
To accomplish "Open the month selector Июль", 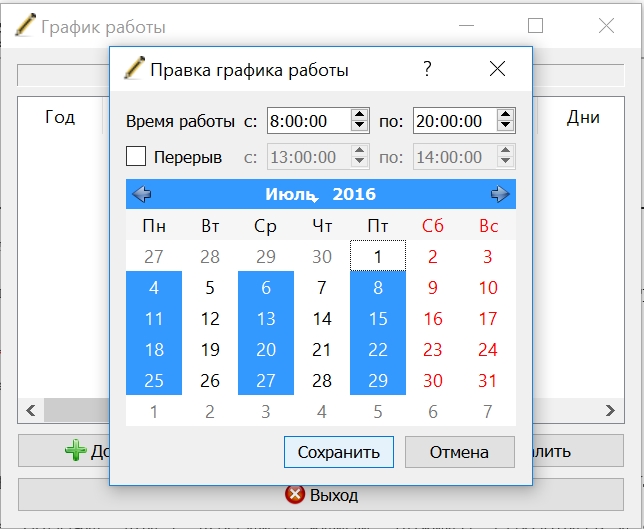I will point(290,194).
